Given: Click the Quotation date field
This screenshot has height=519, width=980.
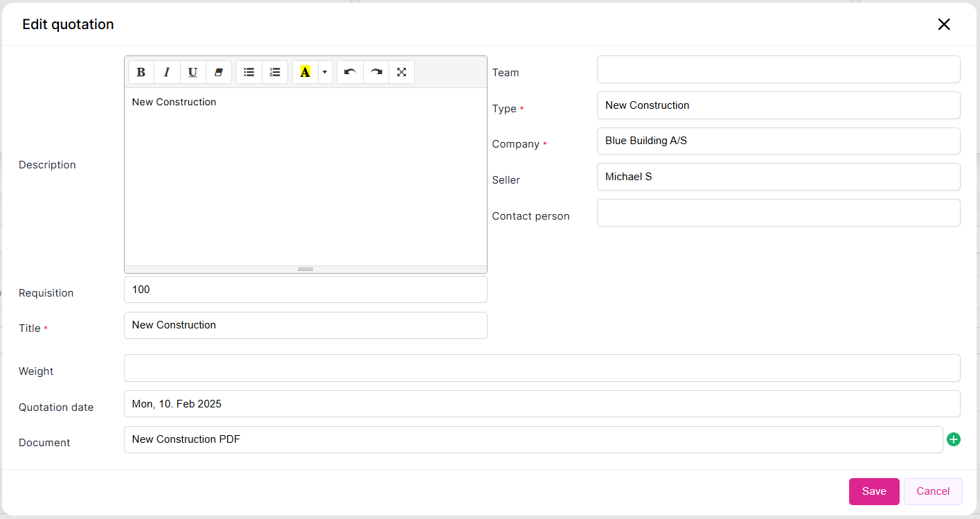Looking at the screenshot, I should [x=541, y=404].
